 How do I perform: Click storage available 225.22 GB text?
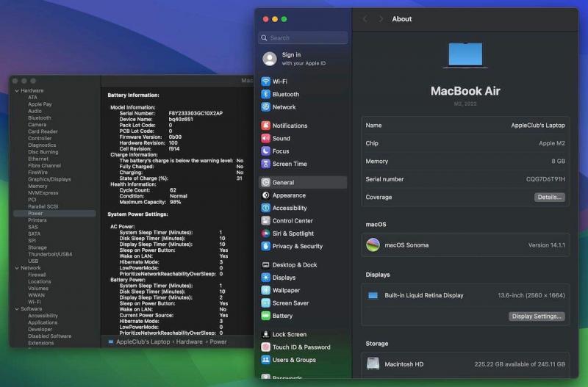[520, 364]
